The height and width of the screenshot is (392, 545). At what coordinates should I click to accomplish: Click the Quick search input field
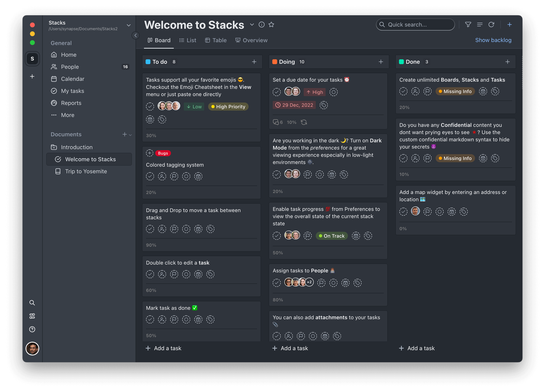click(x=415, y=25)
